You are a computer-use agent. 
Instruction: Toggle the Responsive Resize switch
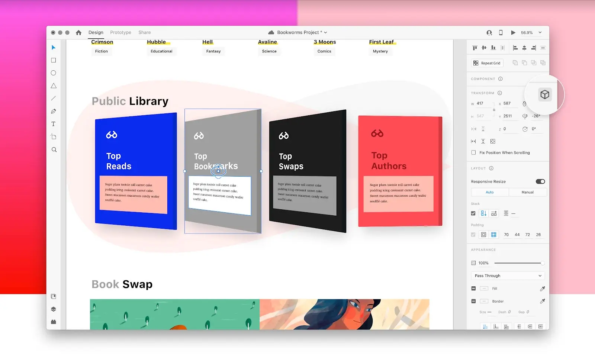point(540,181)
